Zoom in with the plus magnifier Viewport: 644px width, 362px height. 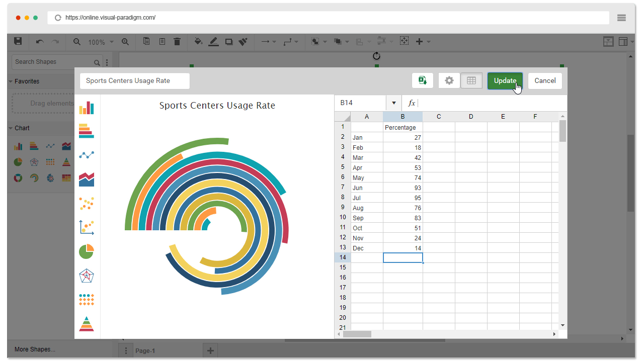125,42
